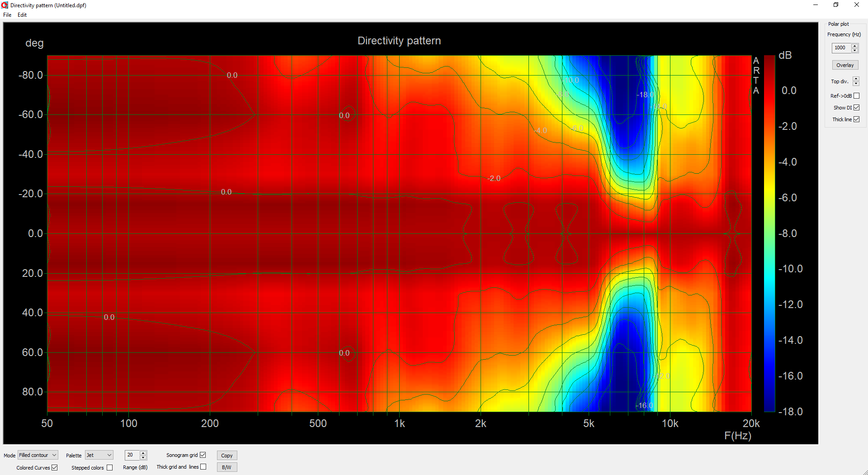Click the ARTA app icon in title bar
The image size is (868, 475).
pos(5,5)
